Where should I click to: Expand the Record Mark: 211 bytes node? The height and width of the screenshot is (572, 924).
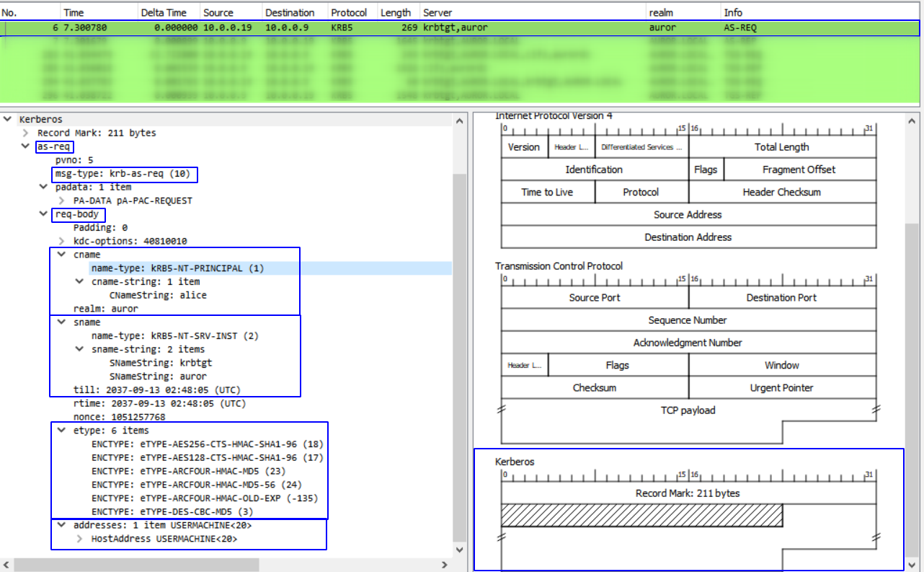click(x=26, y=133)
